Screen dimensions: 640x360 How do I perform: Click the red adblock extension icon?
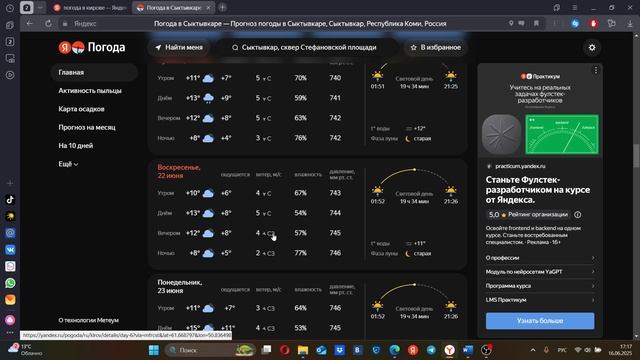click(593, 24)
